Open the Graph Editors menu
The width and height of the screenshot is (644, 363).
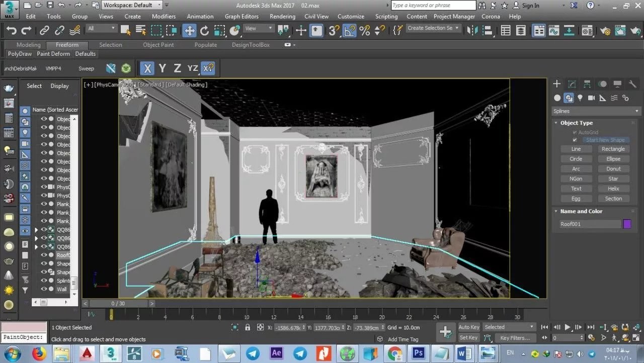tap(242, 16)
